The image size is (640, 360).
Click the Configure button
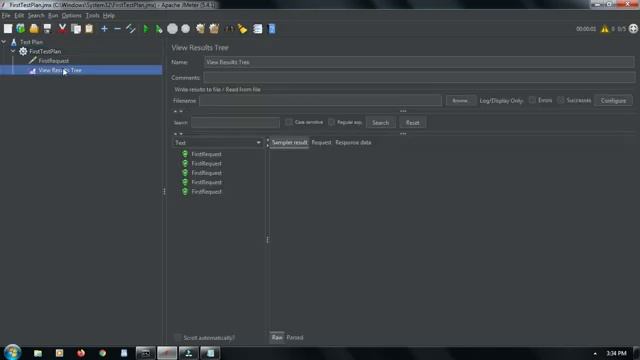(613, 100)
